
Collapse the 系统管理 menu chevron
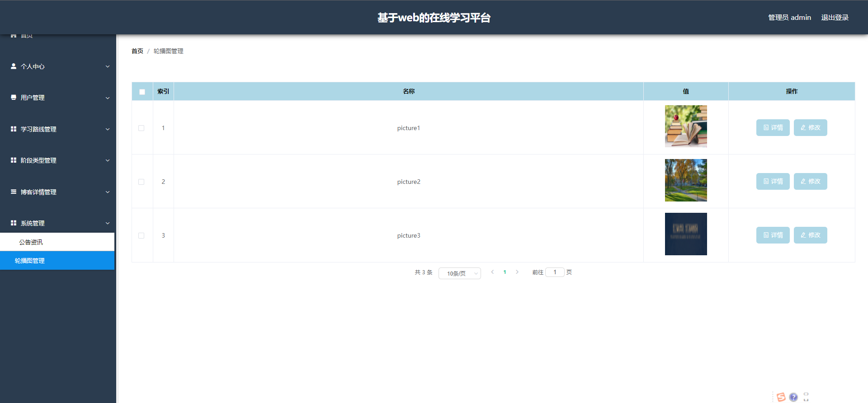point(108,223)
